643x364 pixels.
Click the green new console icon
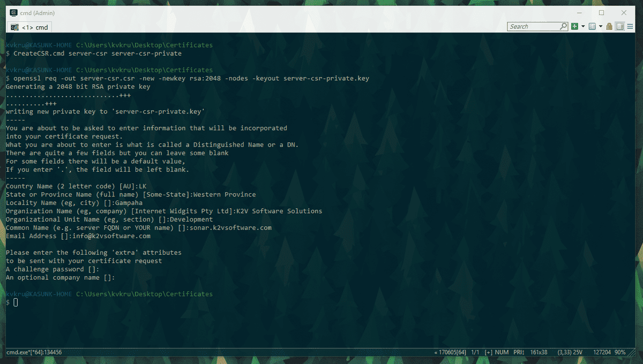click(x=574, y=26)
